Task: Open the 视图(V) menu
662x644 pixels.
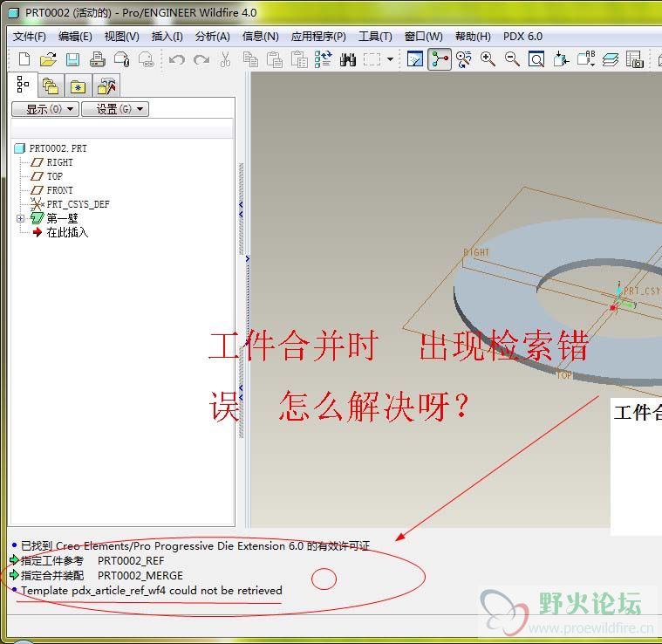Action: coord(121,37)
